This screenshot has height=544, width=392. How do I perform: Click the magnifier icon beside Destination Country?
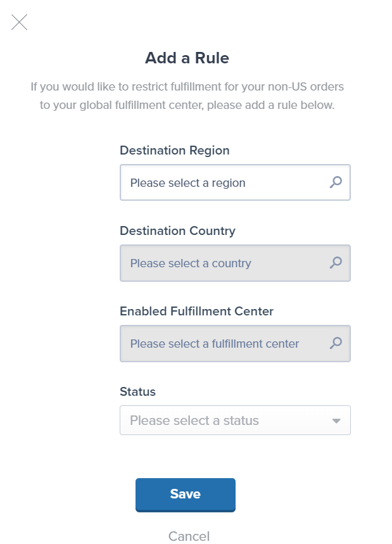click(338, 263)
